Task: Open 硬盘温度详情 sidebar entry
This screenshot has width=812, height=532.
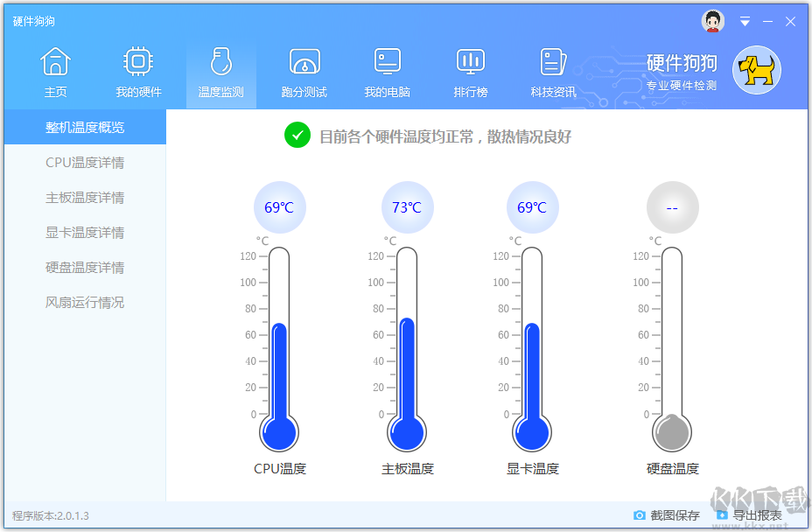Action: coord(84,267)
